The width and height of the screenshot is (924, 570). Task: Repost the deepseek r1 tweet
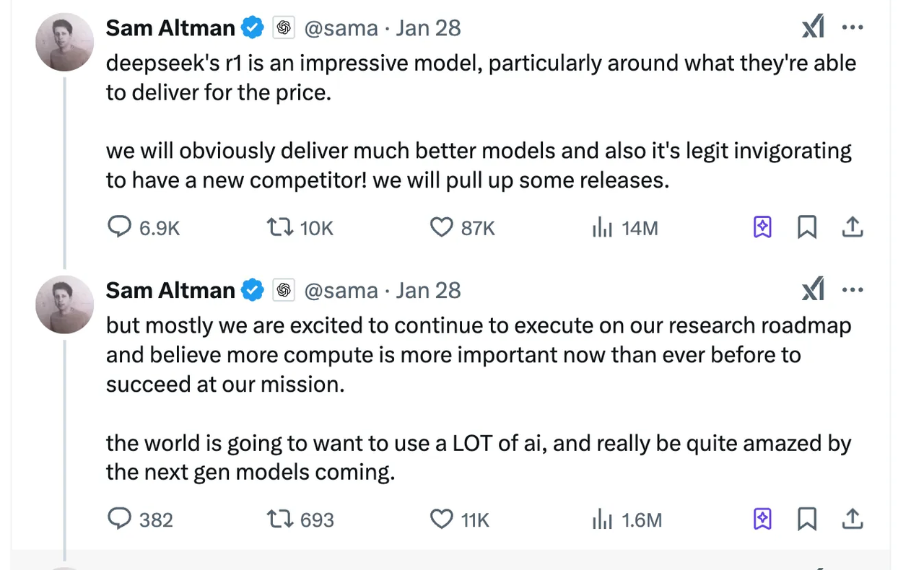(279, 228)
